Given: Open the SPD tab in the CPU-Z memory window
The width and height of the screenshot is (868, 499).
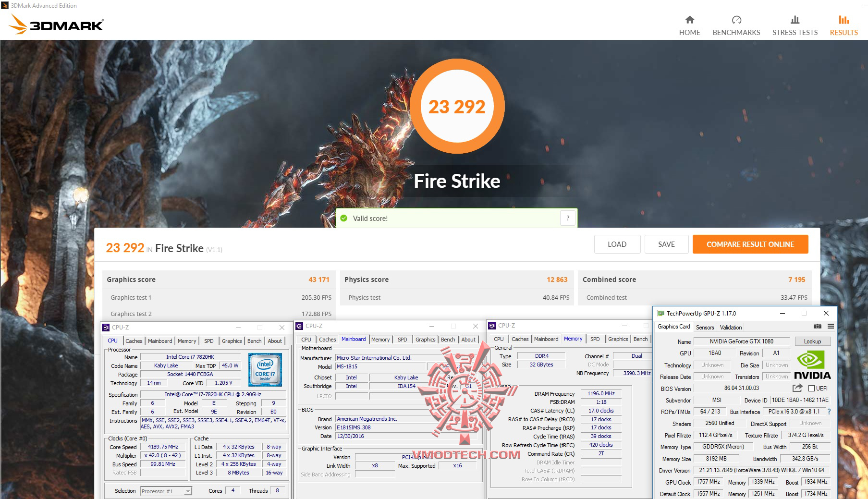Looking at the screenshot, I should (595, 339).
